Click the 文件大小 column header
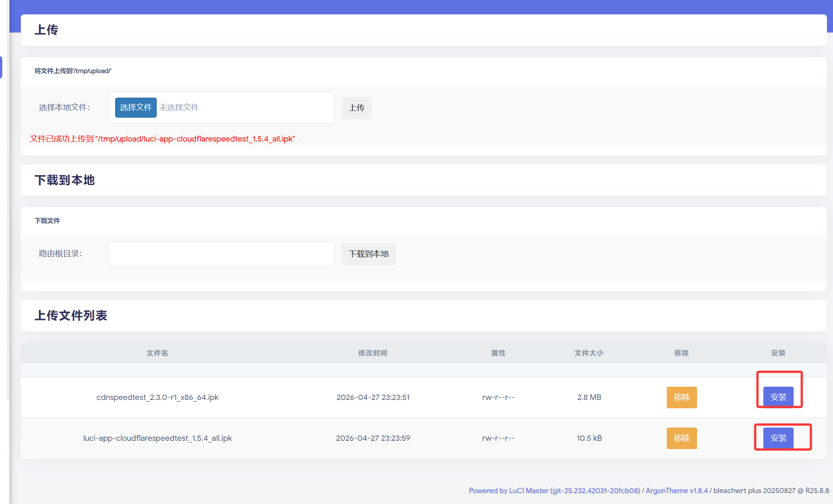The height and width of the screenshot is (504, 833). point(589,353)
